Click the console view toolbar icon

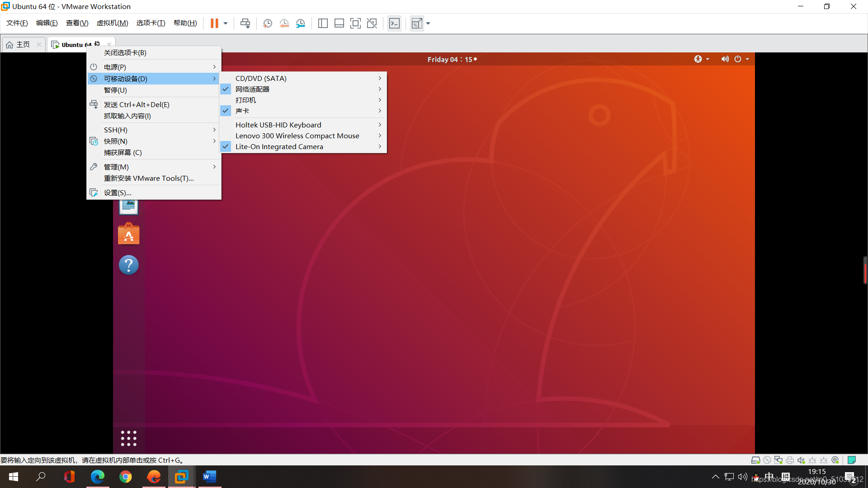394,23
